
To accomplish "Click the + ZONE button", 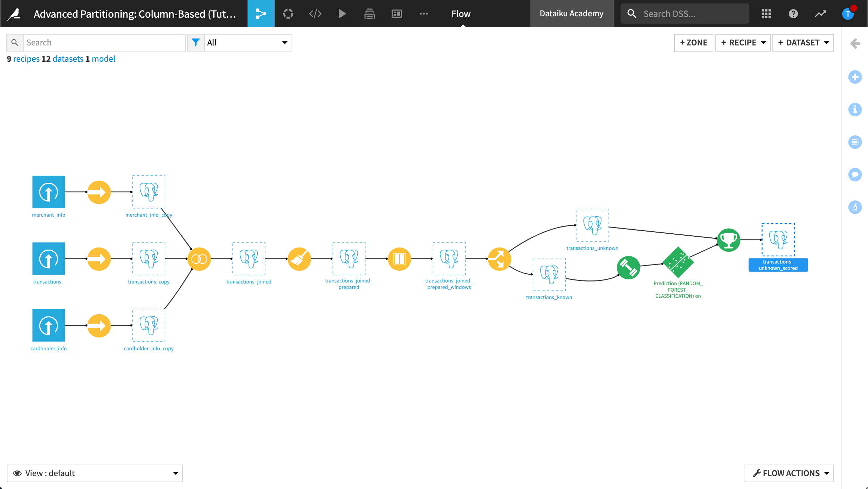I will pyautogui.click(x=693, y=42).
